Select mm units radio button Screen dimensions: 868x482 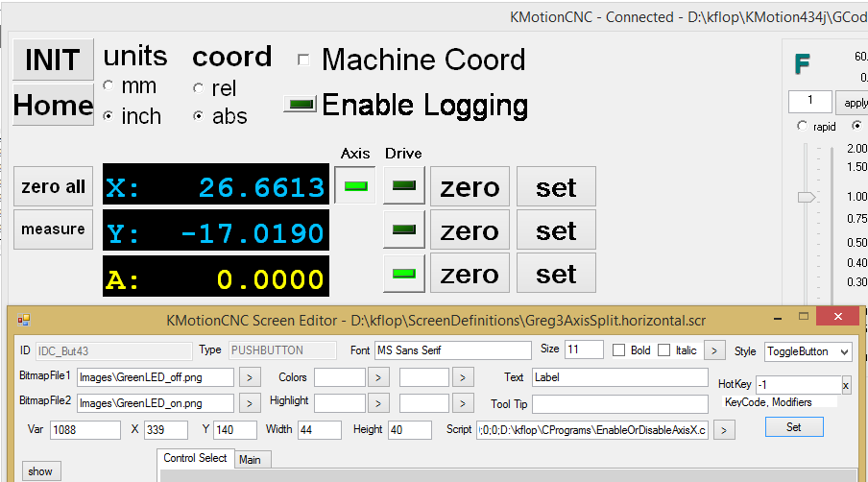(x=108, y=86)
